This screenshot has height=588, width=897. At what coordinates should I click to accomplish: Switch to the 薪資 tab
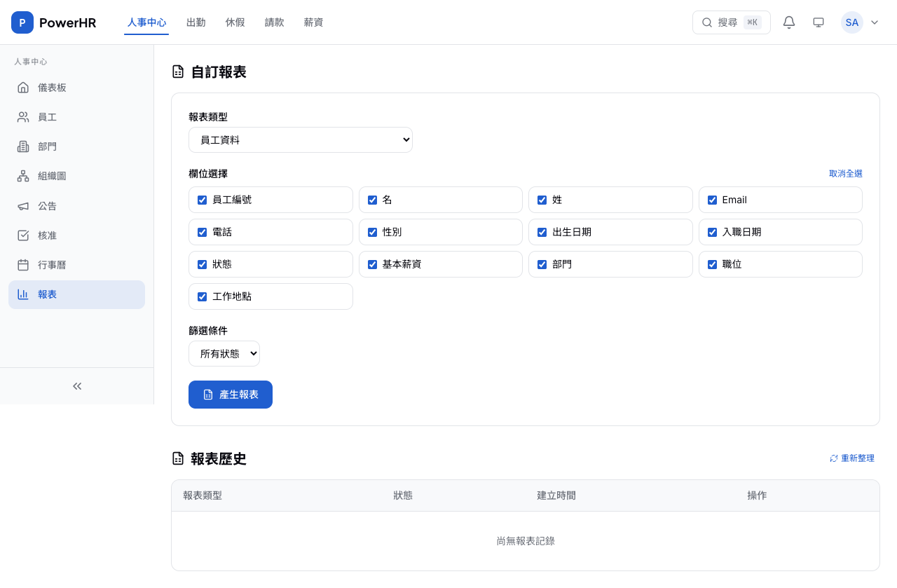(x=313, y=22)
